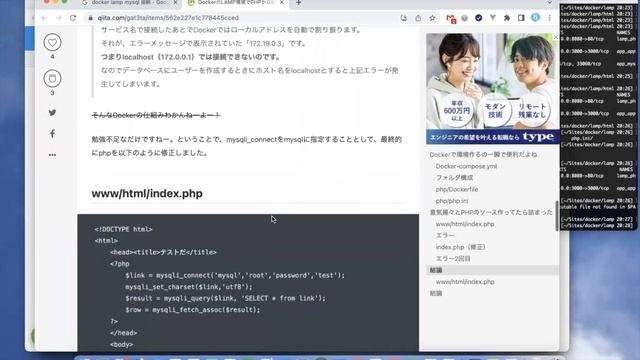The image size is (640, 360).
Task: Click the bold 'つまりlocalhost（172.0.0.1）' sentence
Action: (191, 57)
